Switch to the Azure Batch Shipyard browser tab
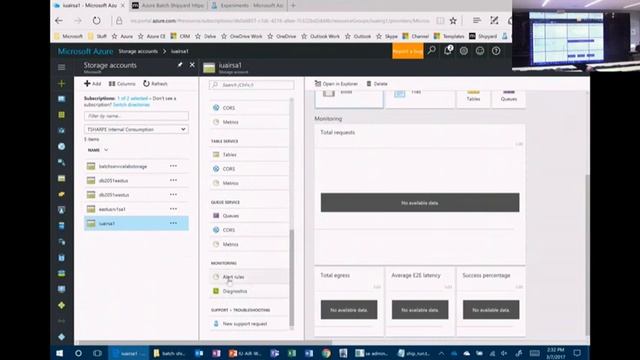This screenshot has width=640, height=360. pos(168,6)
